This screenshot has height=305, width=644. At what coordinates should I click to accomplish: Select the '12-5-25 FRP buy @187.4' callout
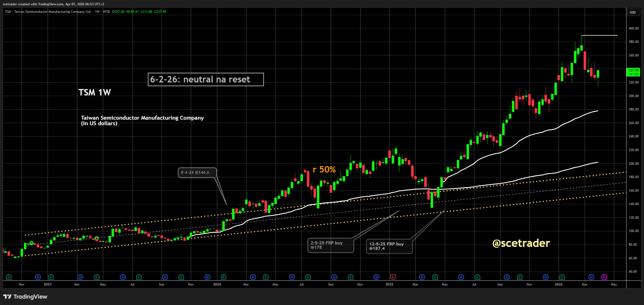tap(389, 246)
